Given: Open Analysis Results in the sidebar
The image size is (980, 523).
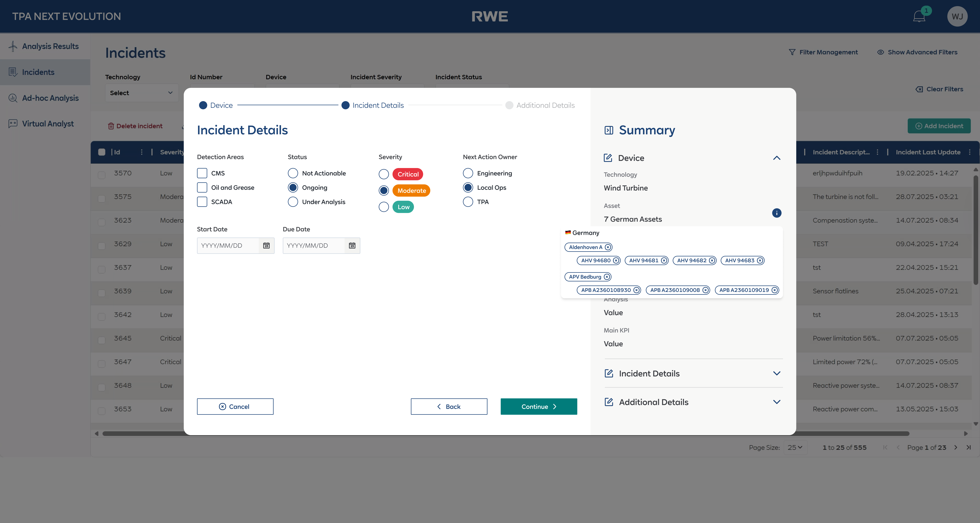Looking at the screenshot, I should click(x=45, y=46).
